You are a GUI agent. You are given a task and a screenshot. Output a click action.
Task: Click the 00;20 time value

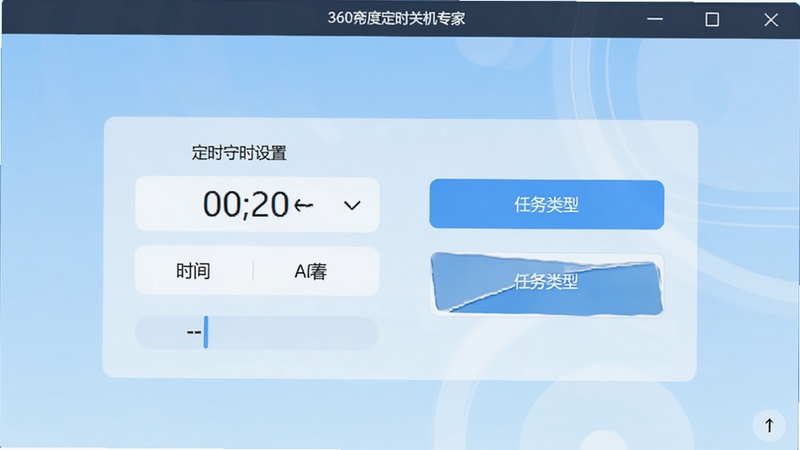coord(246,205)
